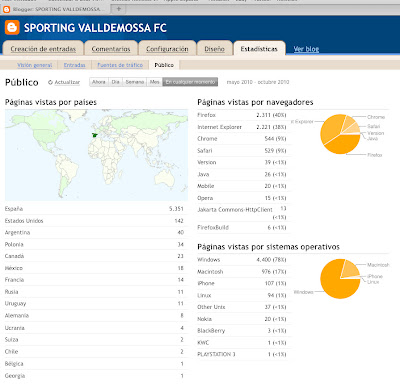400x388 pixels.
Task: Click Spain highlighted on the world map
Action: pyautogui.click(x=95, y=135)
